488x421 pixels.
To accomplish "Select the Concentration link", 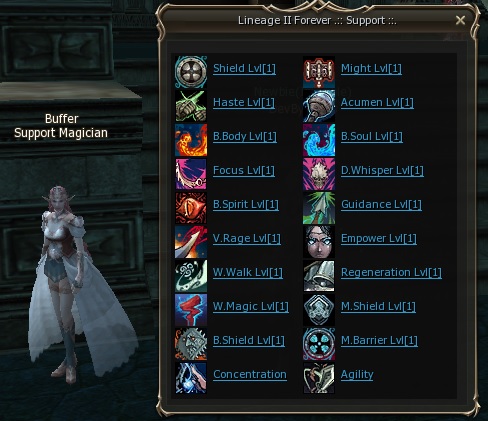I will coord(250,375).
